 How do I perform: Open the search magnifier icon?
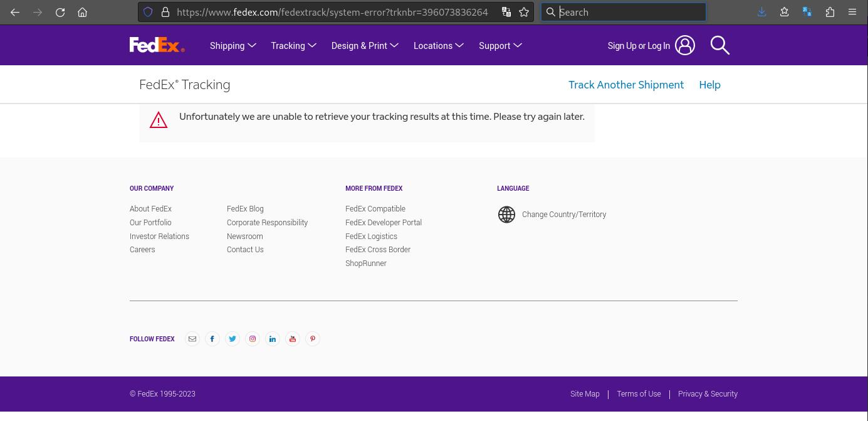[719, 45]
